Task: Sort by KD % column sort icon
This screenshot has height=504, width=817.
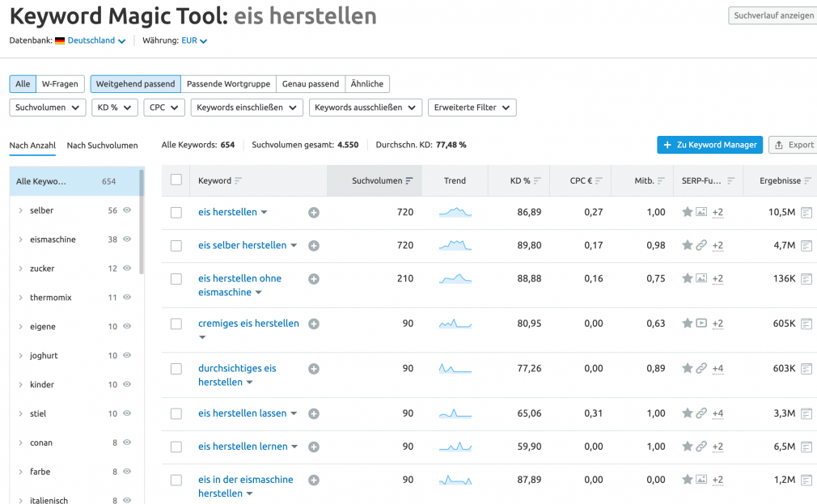Action: (x=537, y=181)
